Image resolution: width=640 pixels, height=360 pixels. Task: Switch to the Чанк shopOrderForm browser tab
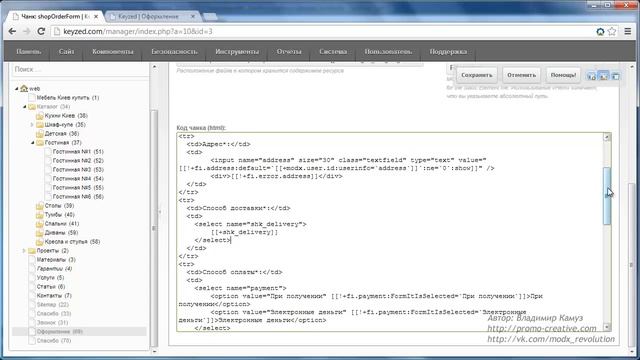(x=55, y=16)
